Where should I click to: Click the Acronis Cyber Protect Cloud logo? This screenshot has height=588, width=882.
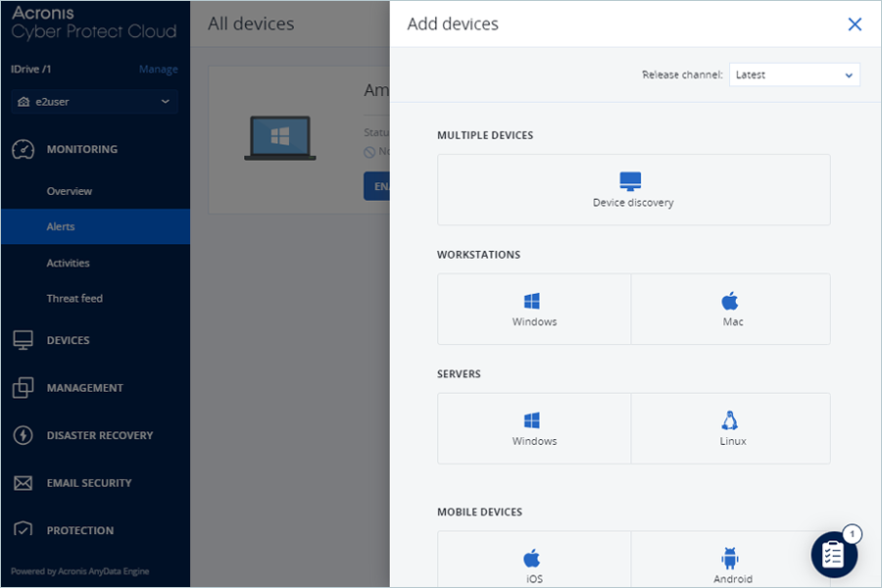[x=94, y=24]
